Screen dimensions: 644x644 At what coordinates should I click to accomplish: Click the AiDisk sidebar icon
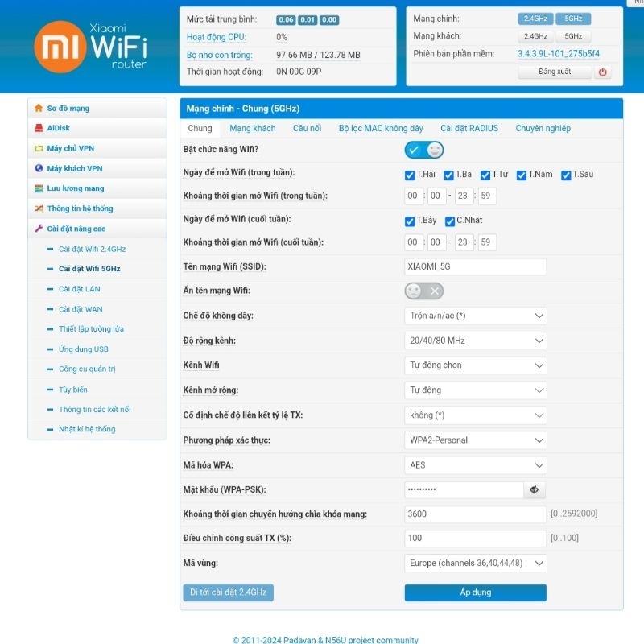coord(38,128)
